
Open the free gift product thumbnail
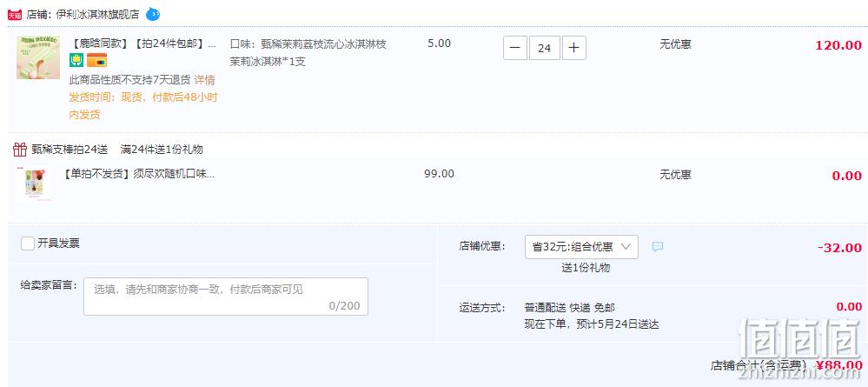coord(35,183)
